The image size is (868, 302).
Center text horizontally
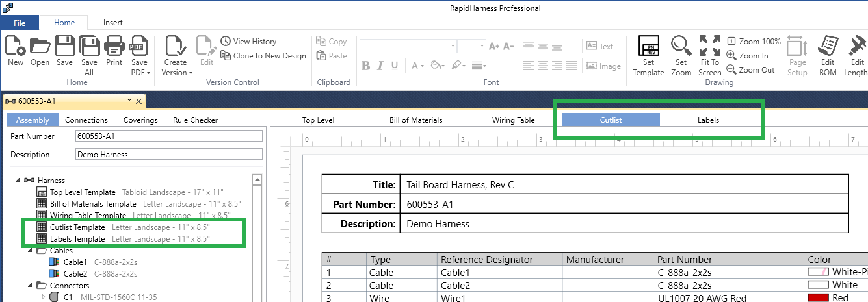[x=543, y=66]
